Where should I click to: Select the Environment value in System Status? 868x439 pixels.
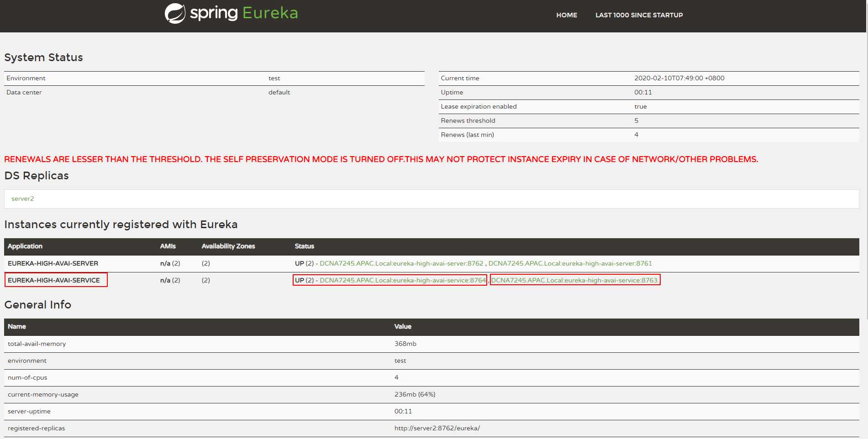tap(274, 78)
